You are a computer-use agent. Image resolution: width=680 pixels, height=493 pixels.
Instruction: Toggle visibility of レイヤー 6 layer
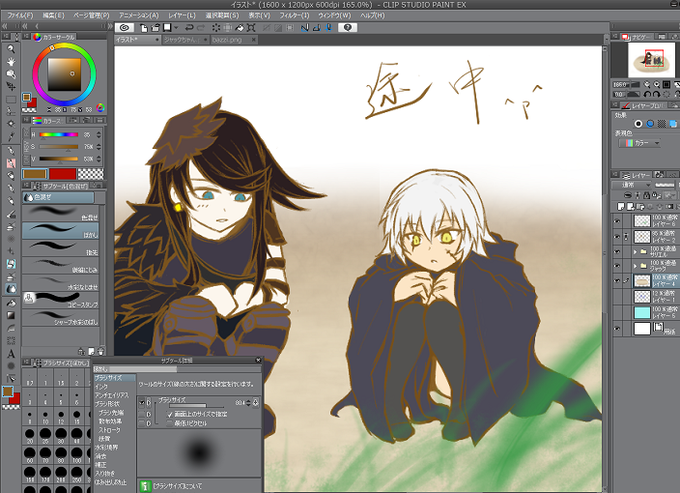[617, 221]
